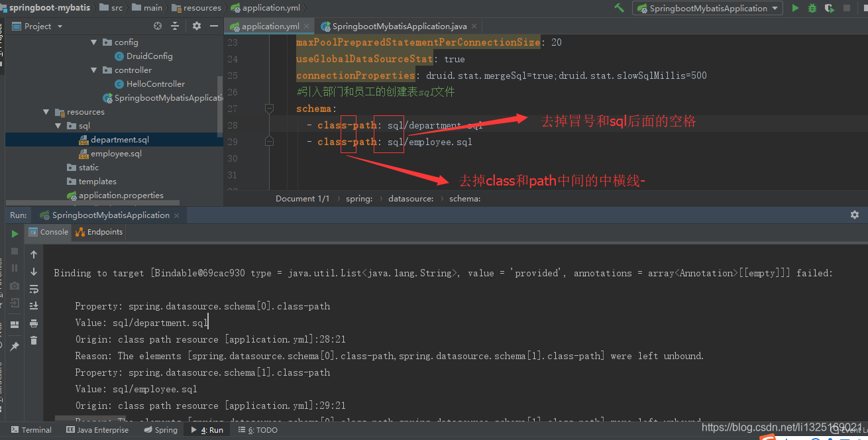This screenshot has width=868, height=440.
Task: Toggle scroll to end in console
Action: (x=34, y=305)
